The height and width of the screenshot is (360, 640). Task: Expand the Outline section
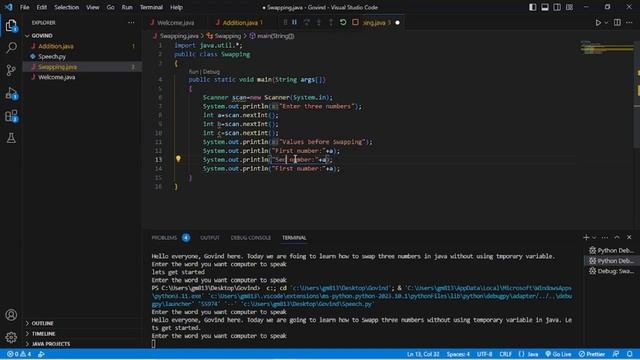tap(42, 323)
